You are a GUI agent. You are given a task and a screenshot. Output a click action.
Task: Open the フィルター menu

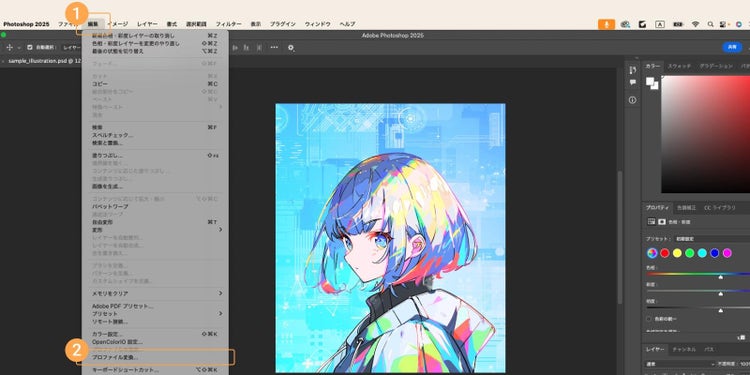pos(229,24)
